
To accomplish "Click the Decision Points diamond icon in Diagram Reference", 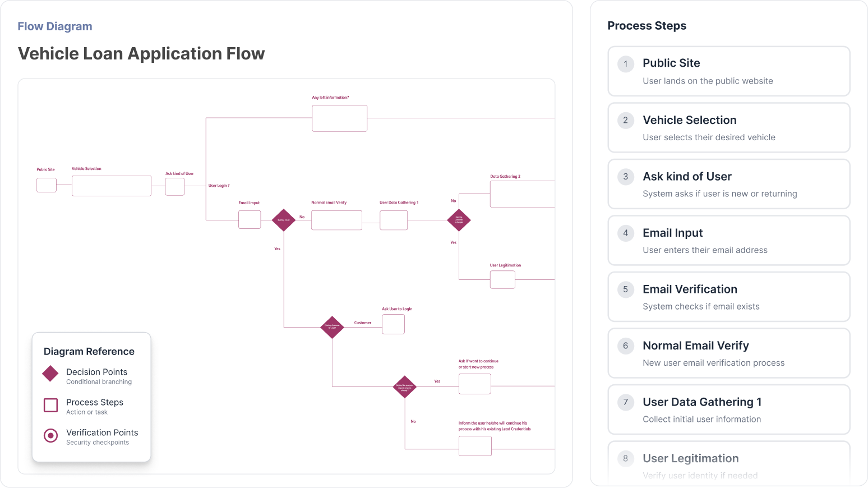I will point(50,373).
